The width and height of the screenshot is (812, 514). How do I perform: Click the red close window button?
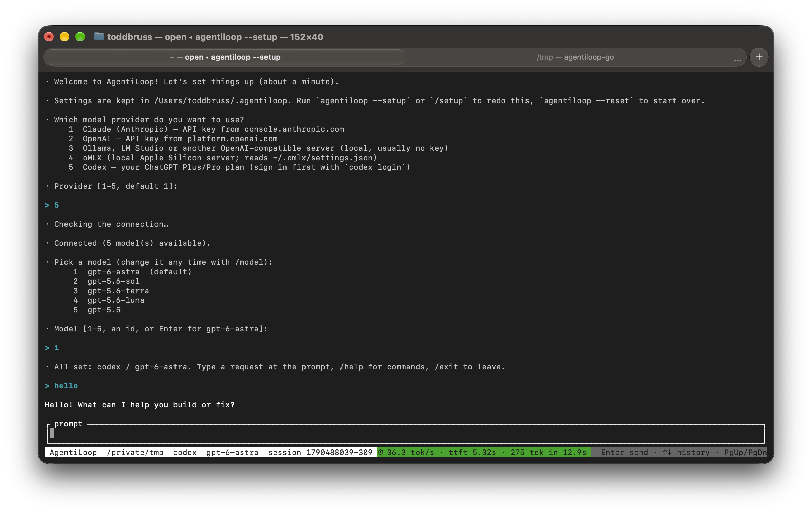(x=49, y=37)
